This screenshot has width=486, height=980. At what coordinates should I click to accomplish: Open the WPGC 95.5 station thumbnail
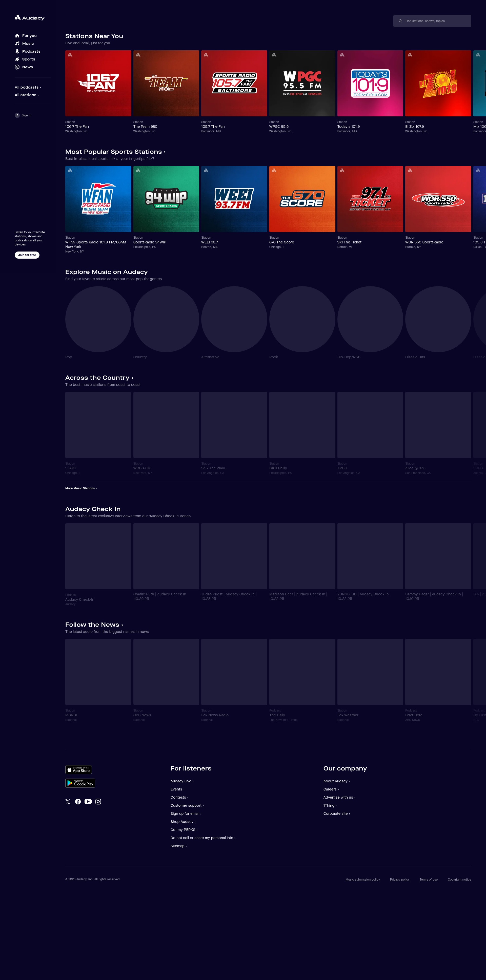(302, 83)
